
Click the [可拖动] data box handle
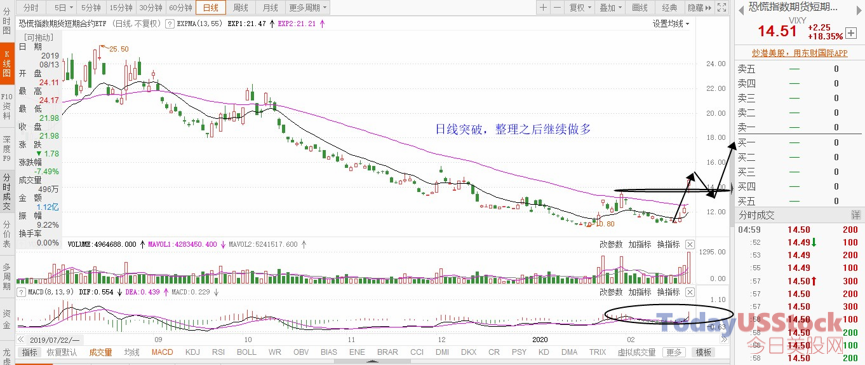click(39, 37)
